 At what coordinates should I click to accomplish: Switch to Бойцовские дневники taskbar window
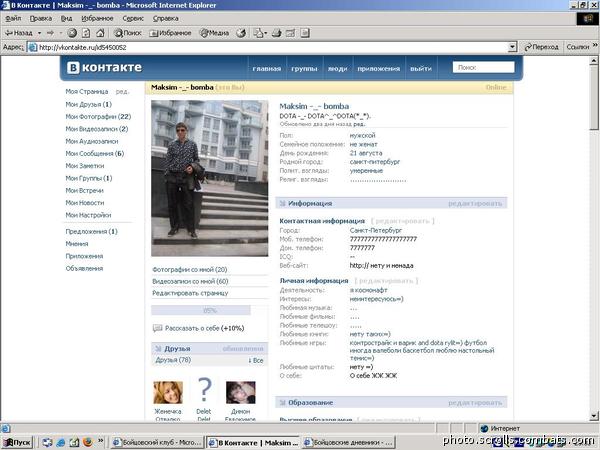(349, 442)
